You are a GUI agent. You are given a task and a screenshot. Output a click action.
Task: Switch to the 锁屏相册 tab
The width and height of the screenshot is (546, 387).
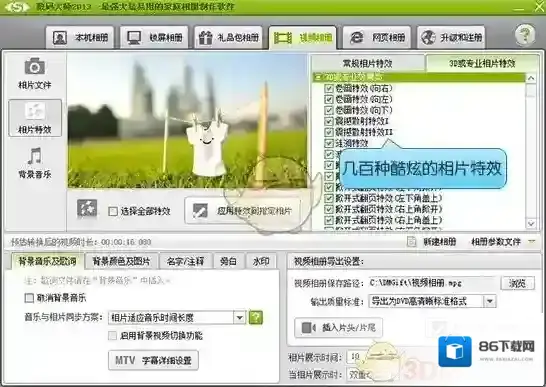click(x=154, y=37)
